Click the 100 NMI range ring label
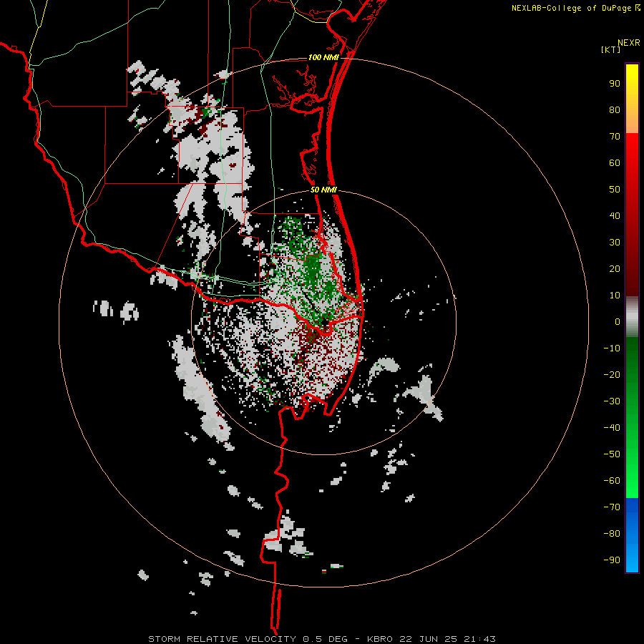Image resolution: width=644 pixels, height=644 pixels. pyautogui.click(x=323, y=57)
